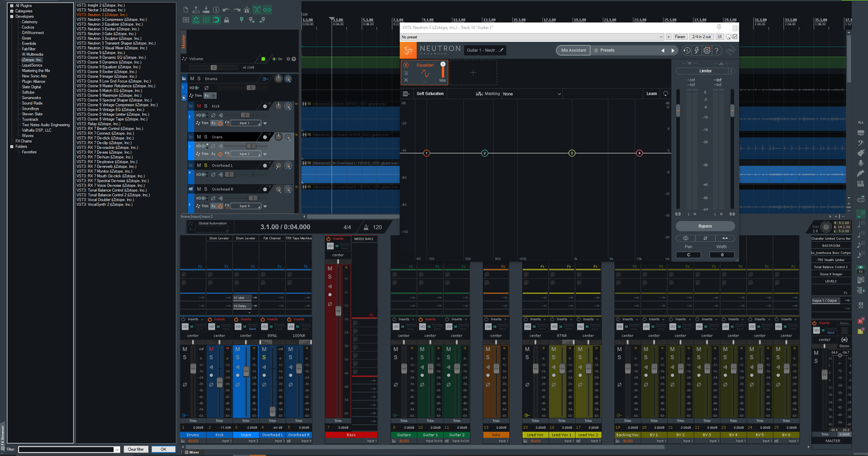
Task: Rename Guitar 1 instance with pencil
Action: point(502,50)
